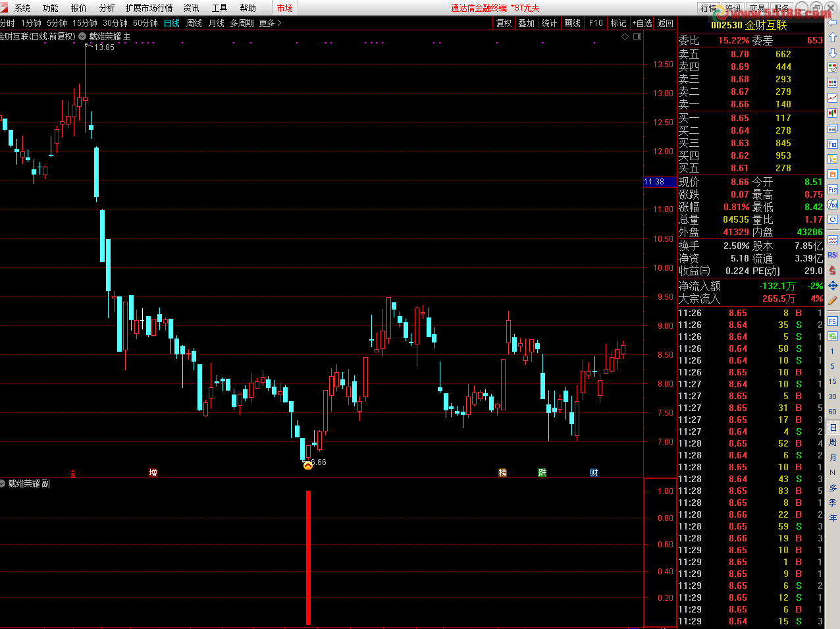Click the 画线 draw line button
This screenshot has width=840, height=629.
(573, 23)
